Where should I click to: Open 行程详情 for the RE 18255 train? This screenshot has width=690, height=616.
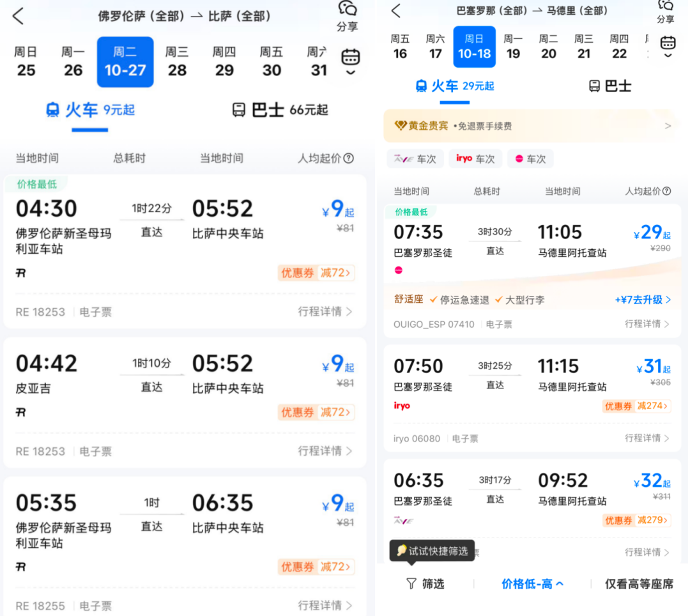[325, 605]
